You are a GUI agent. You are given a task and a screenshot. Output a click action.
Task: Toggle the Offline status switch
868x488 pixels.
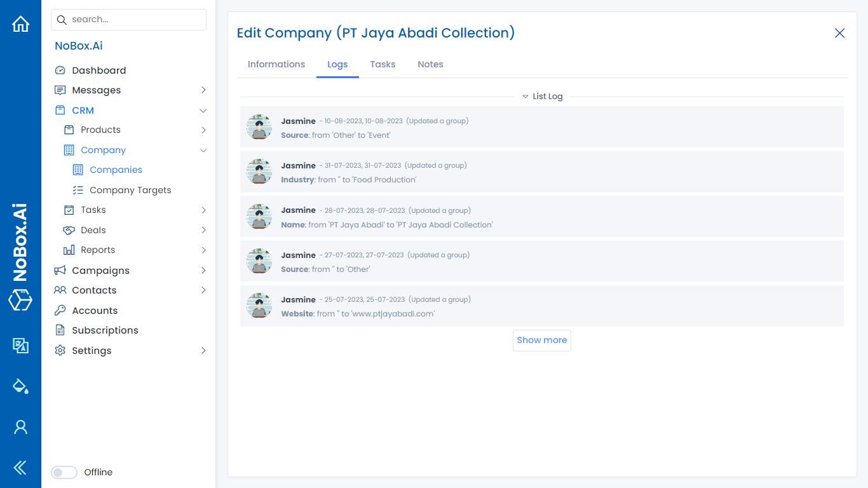pos(64,472)
